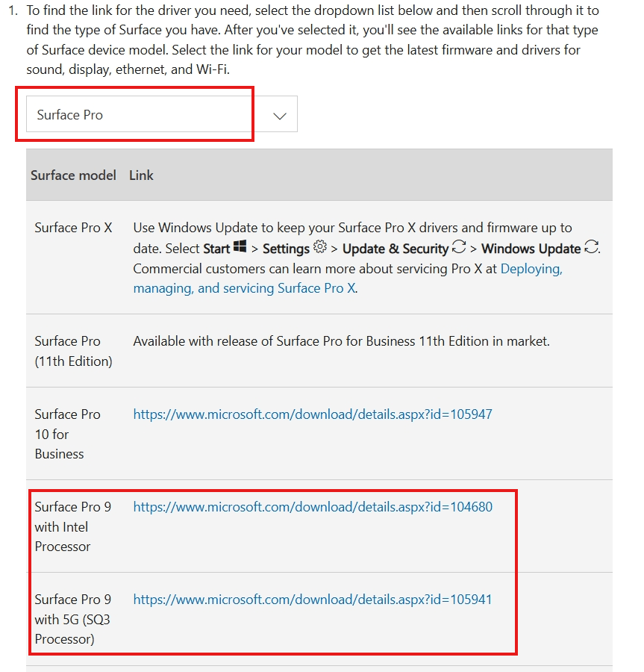The height and width of the screenshot is (672, 644).
Task: Select the "Surface Pro 10 for Business" cell
Action: click(68, 434)
